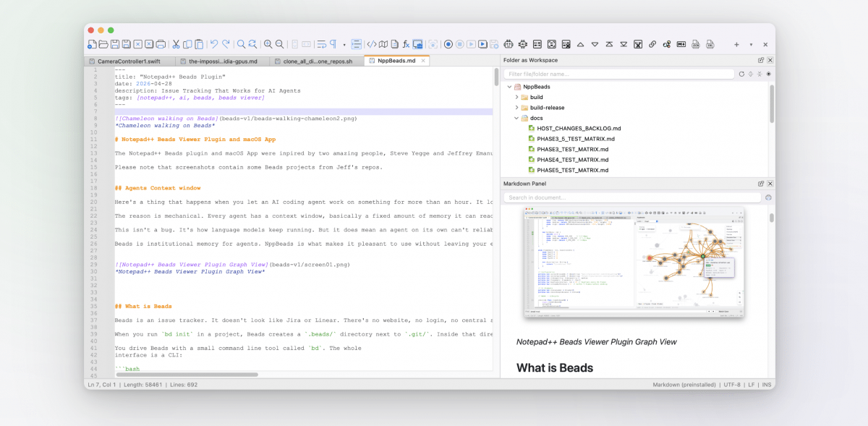Toggle show all characters pilcrow
868x426 pixels.
click(x=333, y=44)
